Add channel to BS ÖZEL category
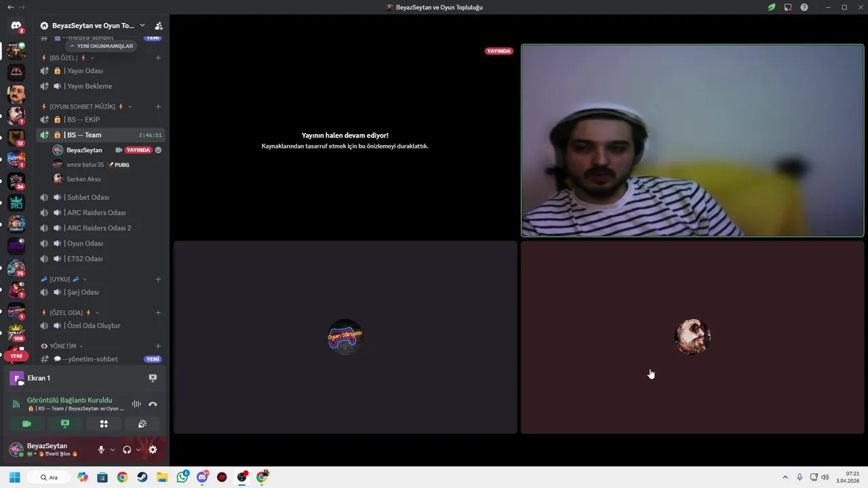868x488 pixels. pos(158,58)
